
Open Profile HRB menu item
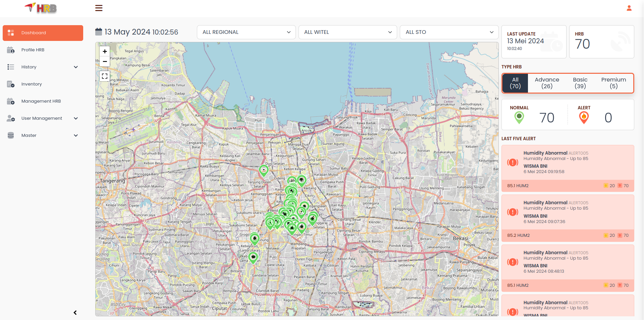point(43,50)
